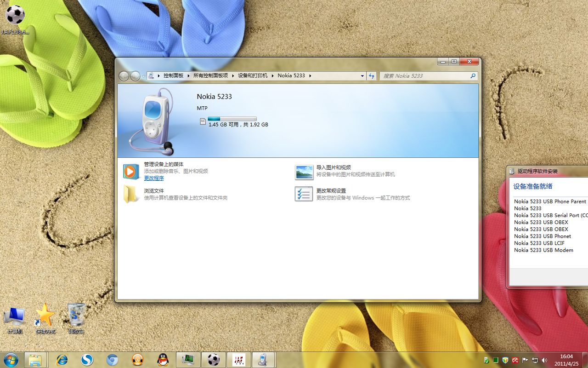Maximize the Nokia 5233 window
The image size is (588, 368).
click(454, 62)
